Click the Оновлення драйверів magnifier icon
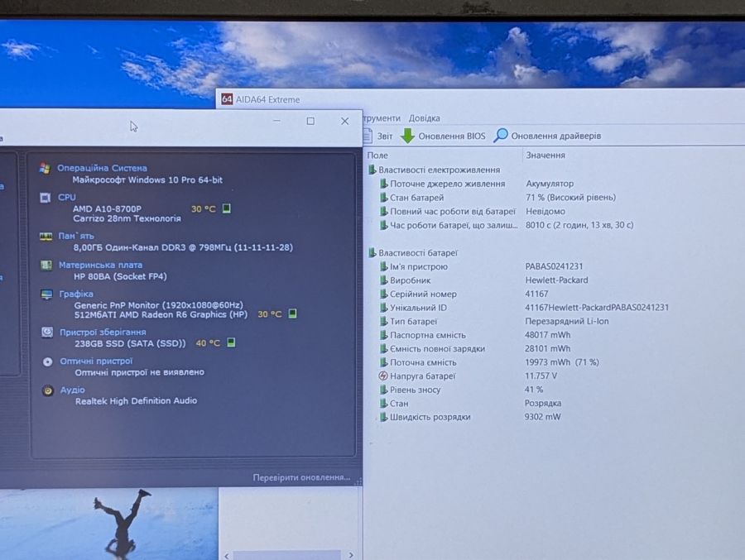Image resolution: width=745 pixels, height=560 pixels. (500, 136)
